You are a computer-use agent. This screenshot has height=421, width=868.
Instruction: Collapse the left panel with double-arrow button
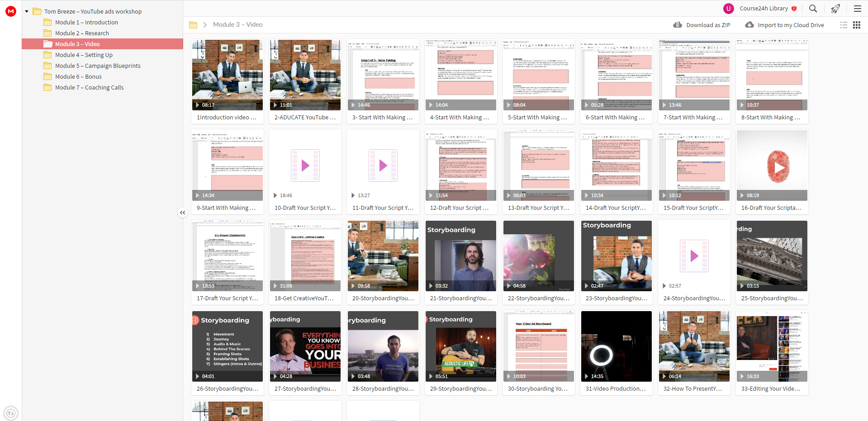tap(182, 213)
